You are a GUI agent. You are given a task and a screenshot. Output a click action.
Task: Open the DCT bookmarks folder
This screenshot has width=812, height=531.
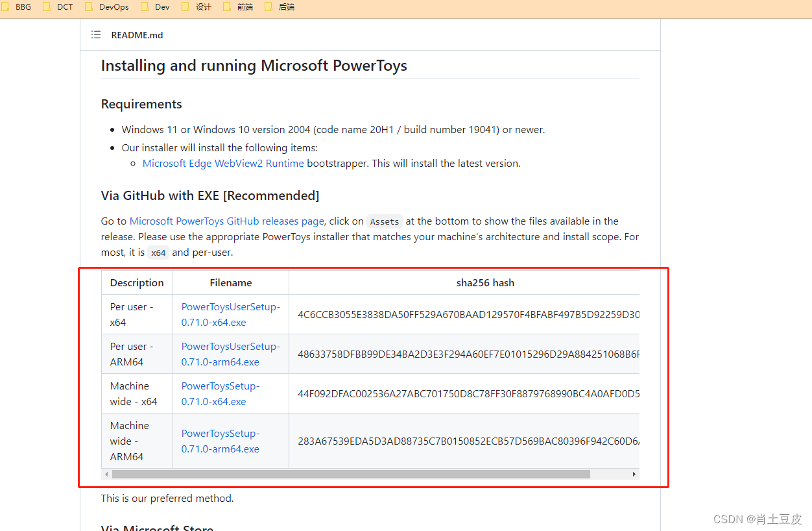click(x=58, y=7)
